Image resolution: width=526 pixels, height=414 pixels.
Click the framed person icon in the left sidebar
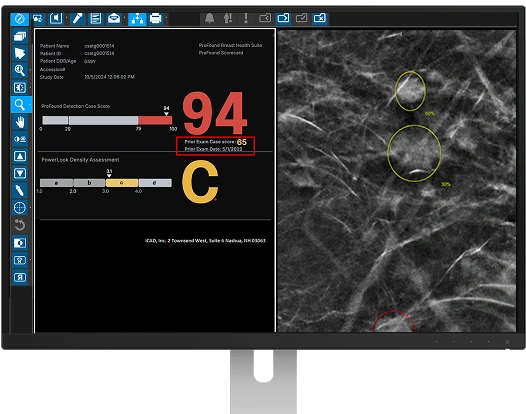pos(20,260)
